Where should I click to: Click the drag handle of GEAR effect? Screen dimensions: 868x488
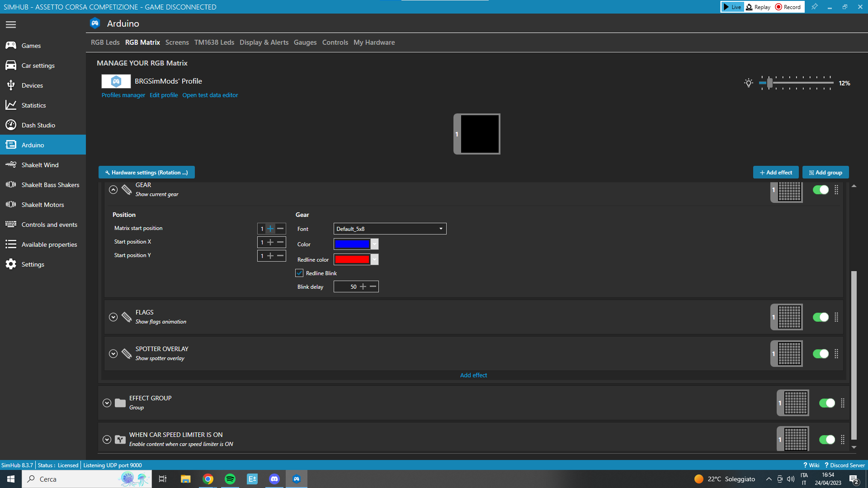(x=836, y=190)
